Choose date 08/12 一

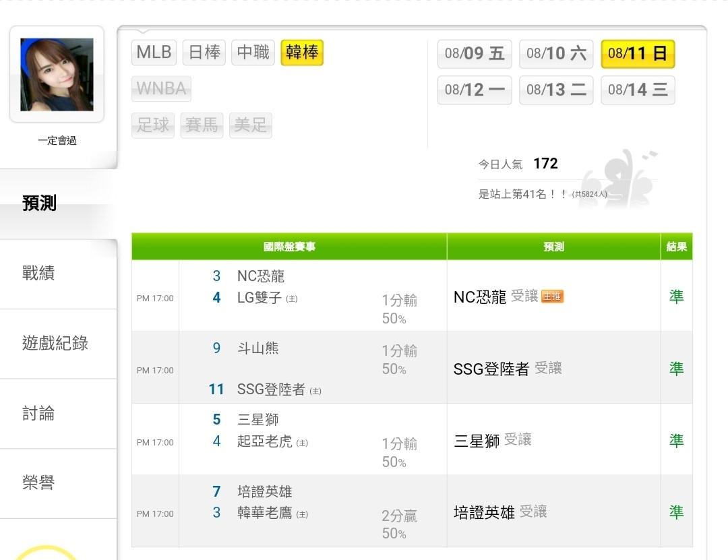(475, 90)
